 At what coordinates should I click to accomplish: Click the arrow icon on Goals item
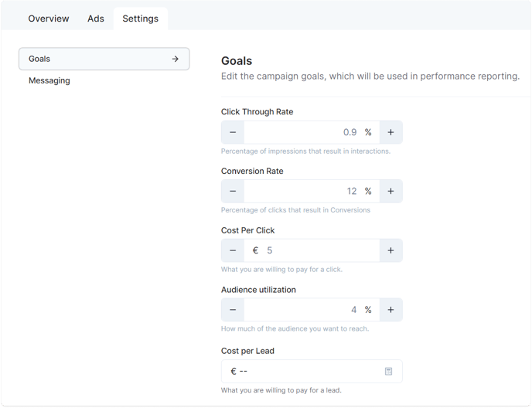point(175,59)
